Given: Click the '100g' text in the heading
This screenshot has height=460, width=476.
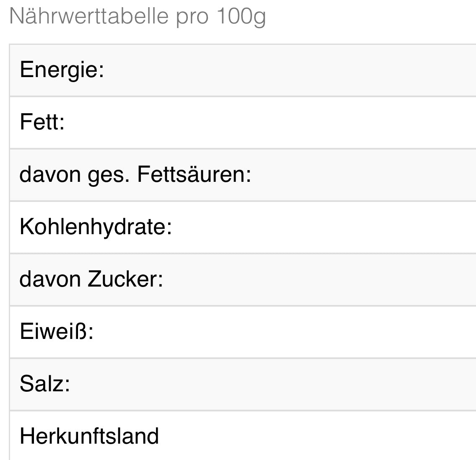Looking at the screenshot, I should tap(241, 16).
